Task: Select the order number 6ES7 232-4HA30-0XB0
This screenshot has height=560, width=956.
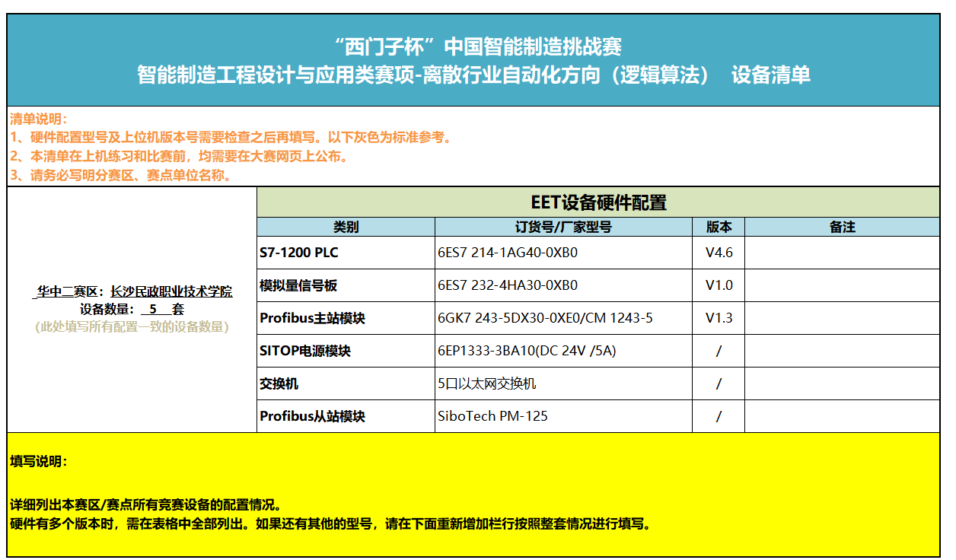Action: 563,285
